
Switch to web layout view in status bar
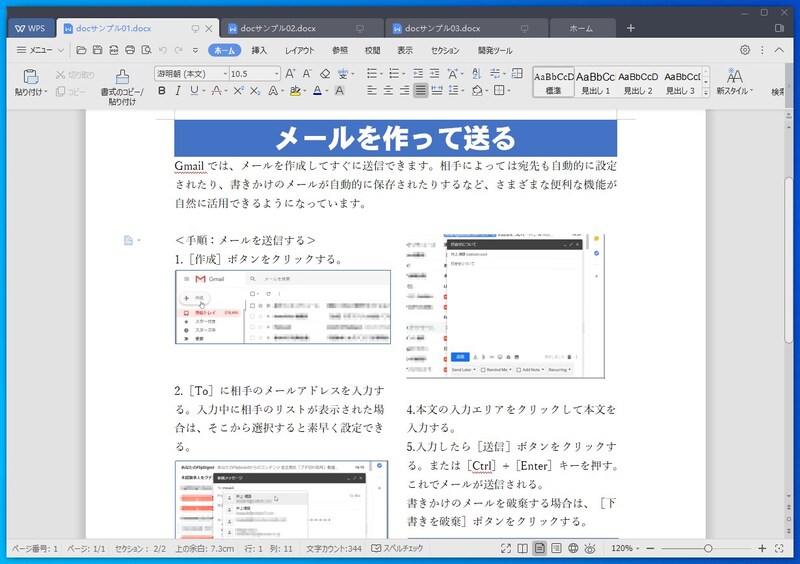[x=573, y=548]
